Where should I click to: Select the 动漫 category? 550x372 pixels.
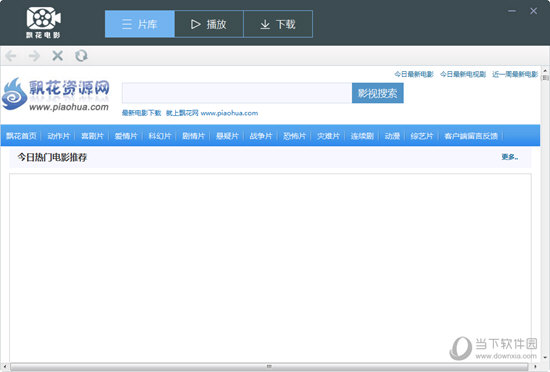(392, 136)
